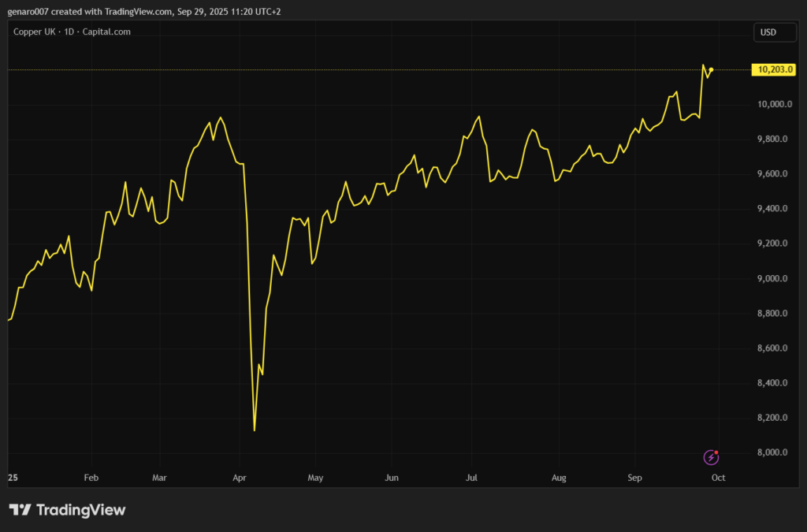This screenshot has width=807, height=532.
Task: Click the Copper UK symbol title
Action: 36,32
